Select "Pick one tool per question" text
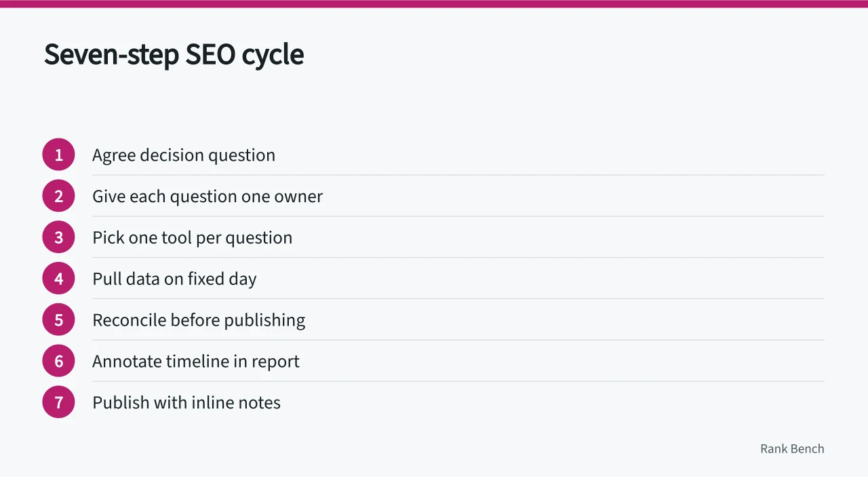The width and height of the screenshot is (868, 477). (x=193, y=238)
